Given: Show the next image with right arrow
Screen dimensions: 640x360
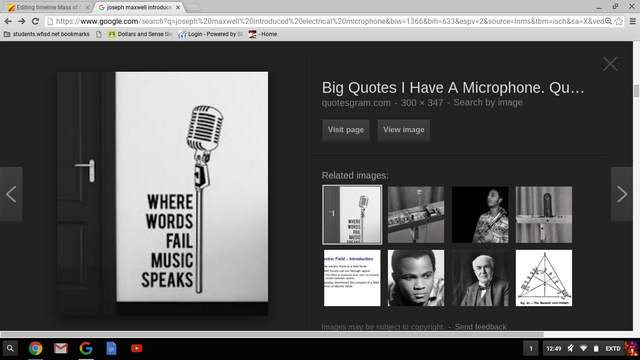Looking at the screenshot, I should [x=622, y=194].
